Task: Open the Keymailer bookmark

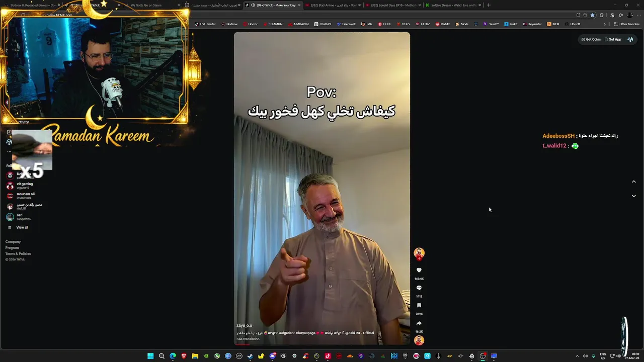Action: click(532, 24)
